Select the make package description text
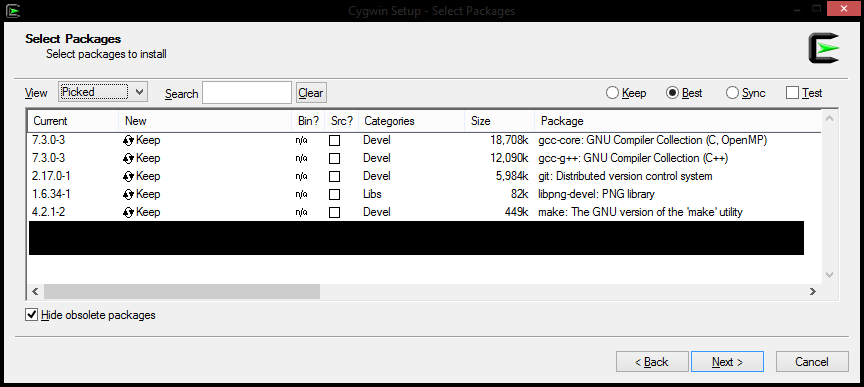The height and width of the screenshot is (387, 864). click(640, 212)
